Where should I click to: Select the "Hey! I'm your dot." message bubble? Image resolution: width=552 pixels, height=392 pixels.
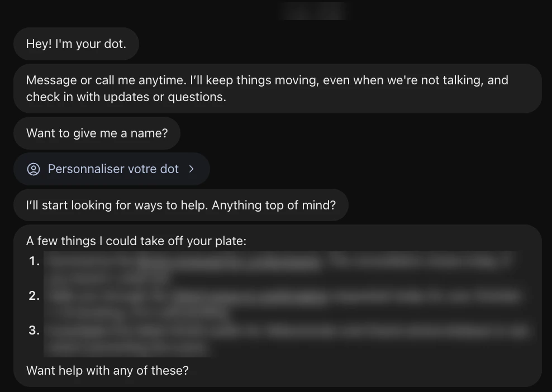[76, 44]
